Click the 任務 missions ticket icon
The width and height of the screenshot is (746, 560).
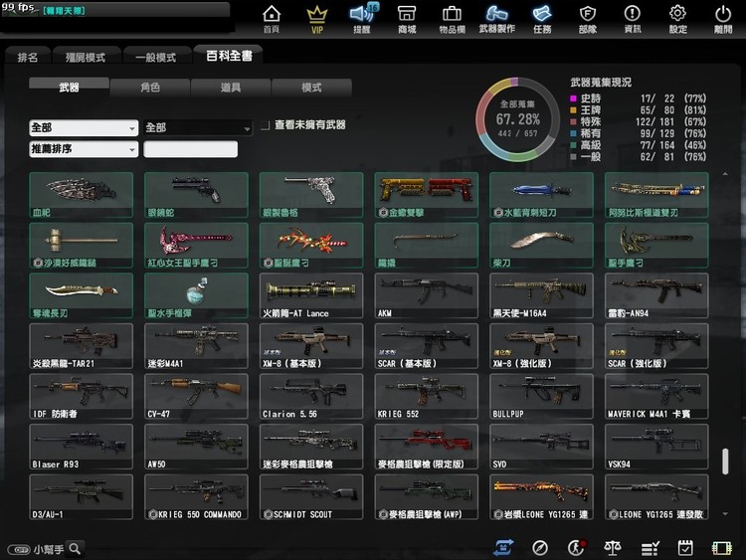542,17
